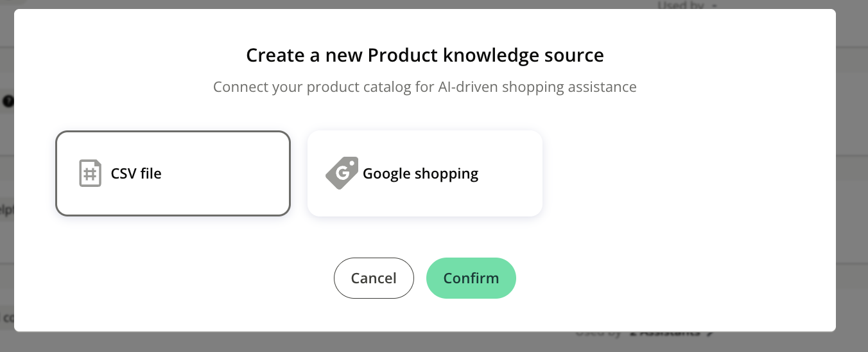This screenshot has height=352, width=868.
Task: Click the hash symbol inside the CSV icon
Action: click(91, 175)
